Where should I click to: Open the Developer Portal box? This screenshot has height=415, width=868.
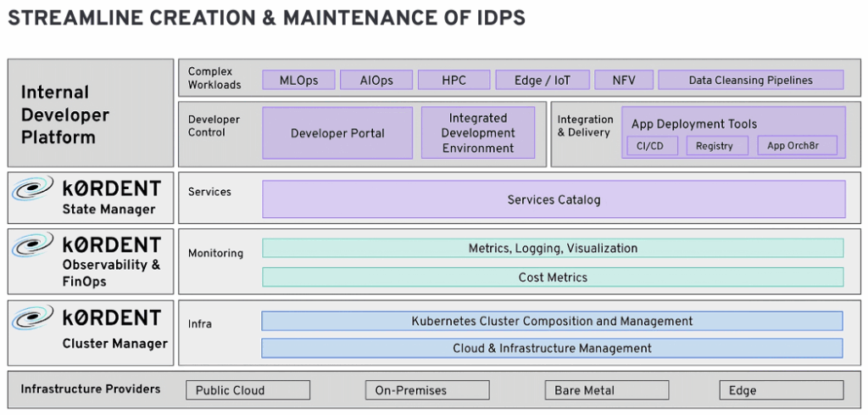point(337,133)
